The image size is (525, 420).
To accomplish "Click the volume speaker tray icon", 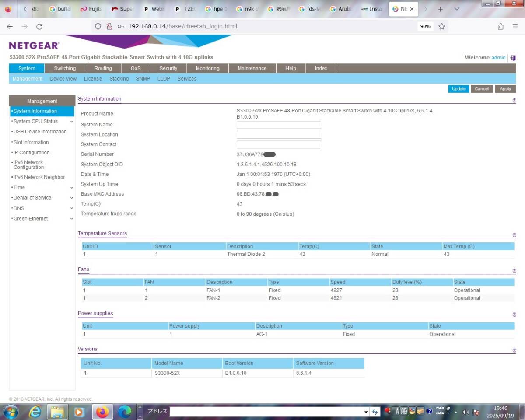I will (465, 412).
